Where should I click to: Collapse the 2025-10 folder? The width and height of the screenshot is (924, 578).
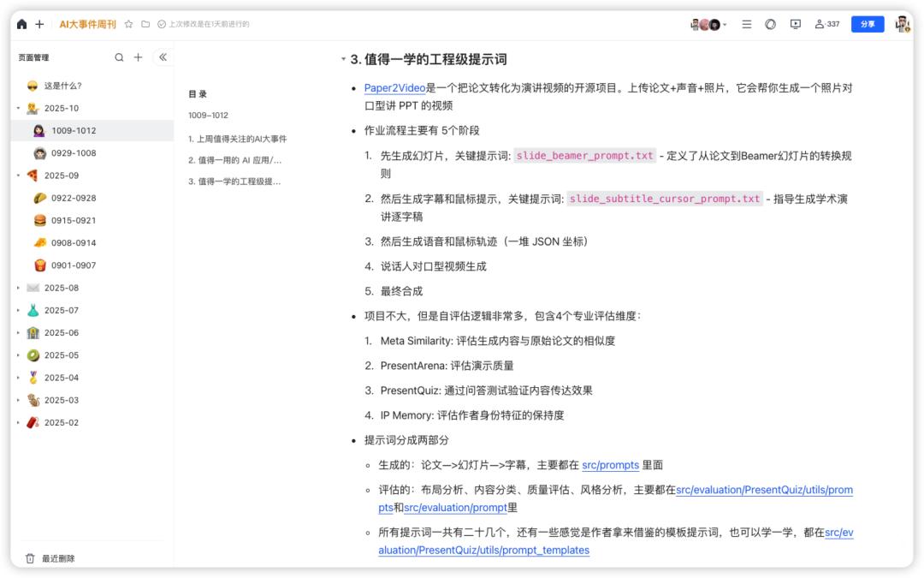(x=18, y=109)
